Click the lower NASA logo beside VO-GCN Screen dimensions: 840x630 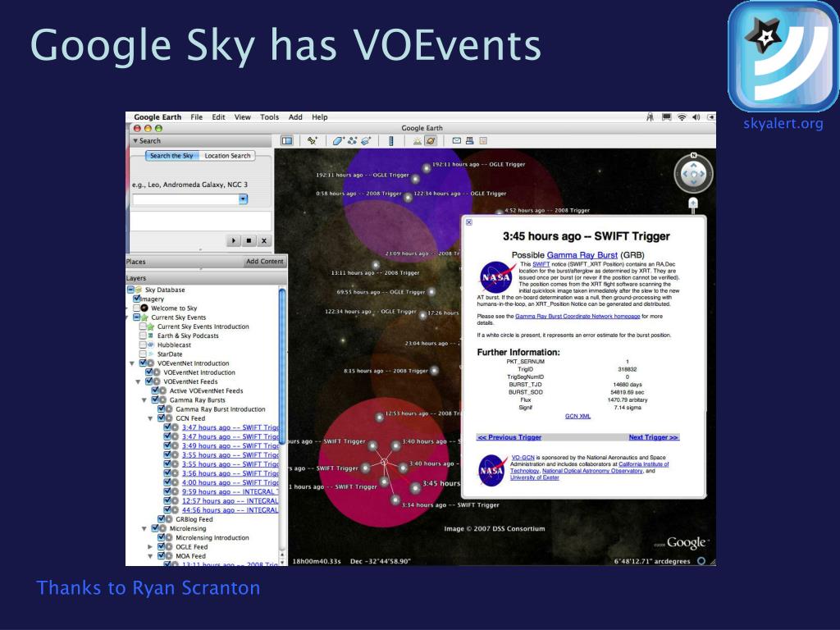(x=492, y=470)
